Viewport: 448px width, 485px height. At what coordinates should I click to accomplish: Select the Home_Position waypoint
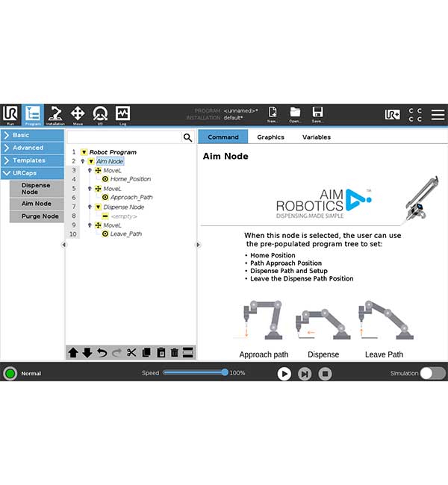[131, 179]
